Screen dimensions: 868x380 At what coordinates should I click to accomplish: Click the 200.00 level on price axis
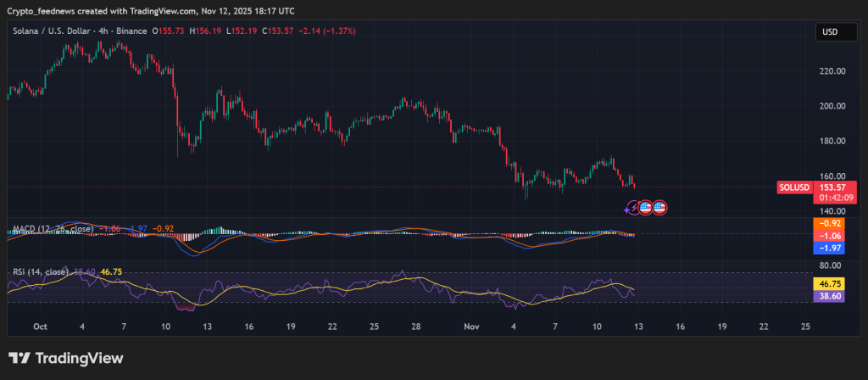click(x=832, y=106)
